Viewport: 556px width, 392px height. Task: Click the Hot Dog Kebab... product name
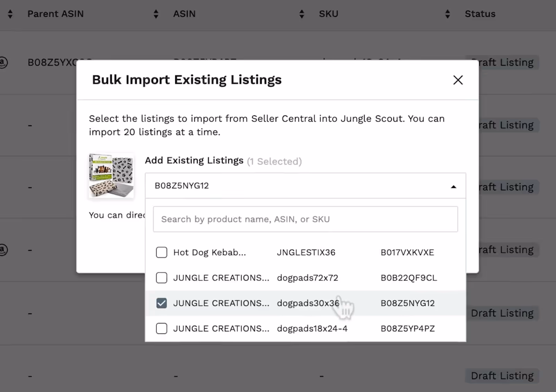click(209, 252)
